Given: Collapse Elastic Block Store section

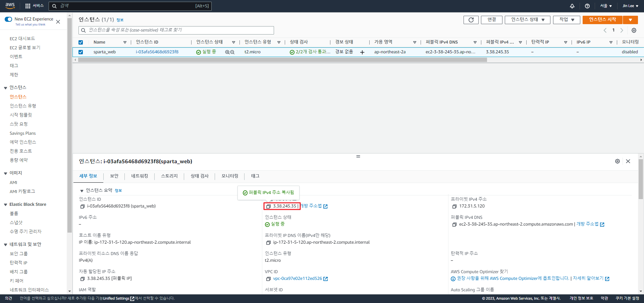Looking at the screenshot, I should tap(5, 204).
